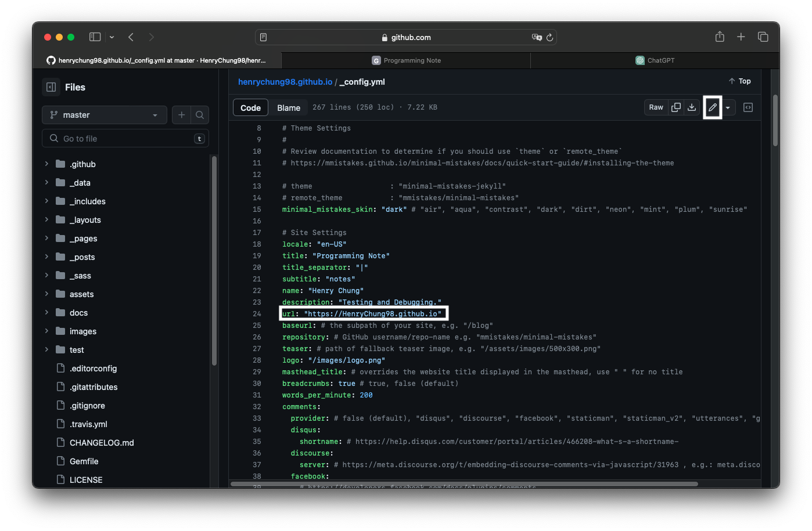Expand the _includes folder chevron
Viewport: 812px width, 531px height.
[46, 201]
